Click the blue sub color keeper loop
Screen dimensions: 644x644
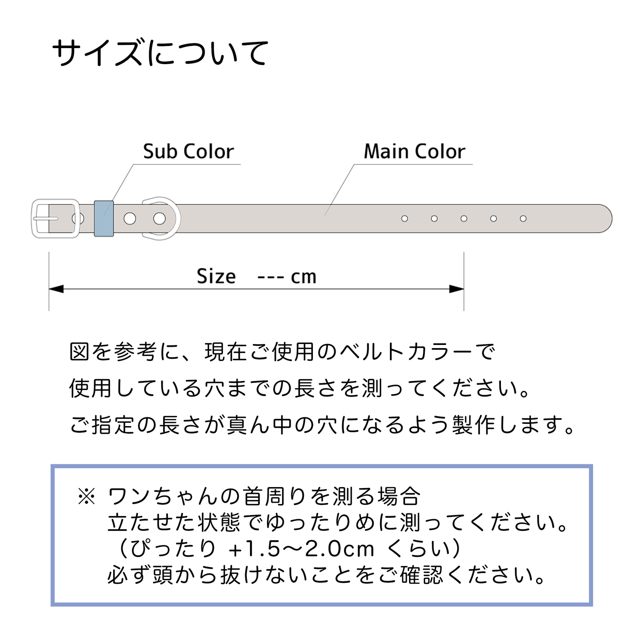(104, 218)
